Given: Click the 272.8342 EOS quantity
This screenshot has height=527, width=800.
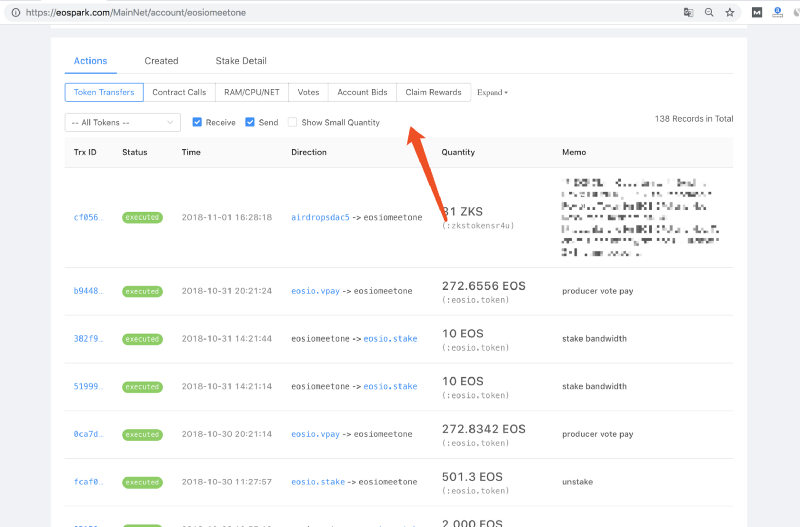Looking at the screenshot, I should pyautogui.click(x=484, y=429).
